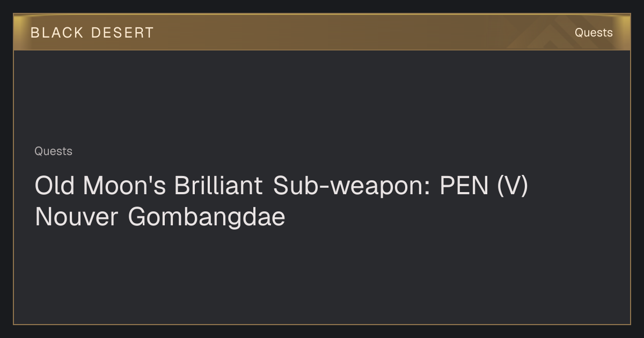Click the gold border at card bottom

(322, 324)
